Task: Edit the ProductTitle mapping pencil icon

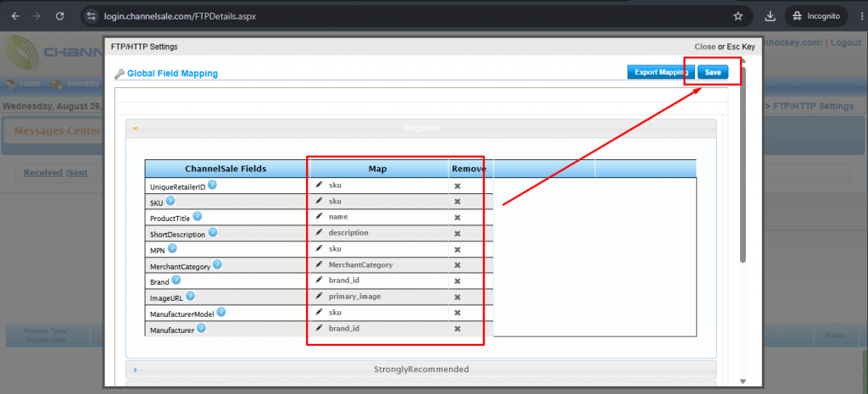Action: (319, 216)
